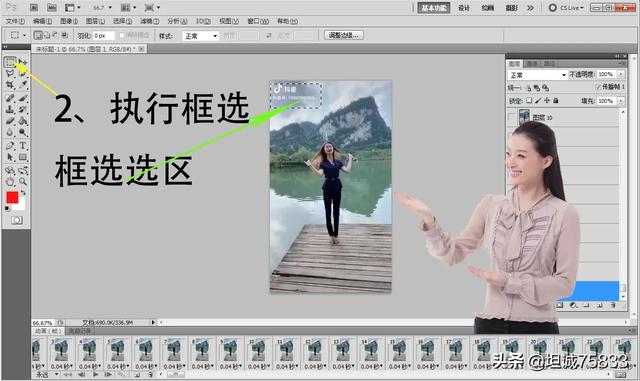The image size is (640, 381).
Task: Reset default foreground and background colors
Action: (x=7, y=209)
